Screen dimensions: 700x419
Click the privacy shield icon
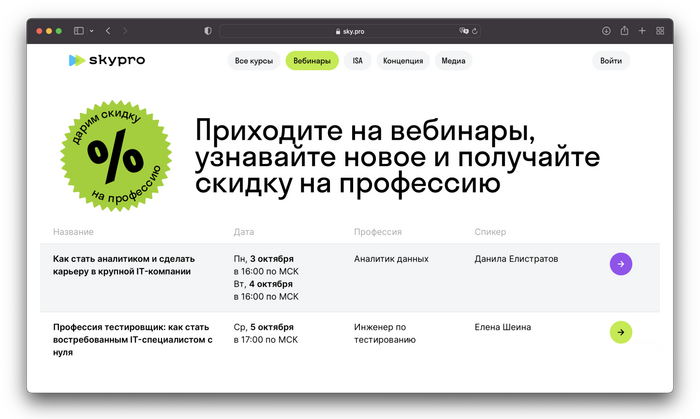tap(208, 31)
